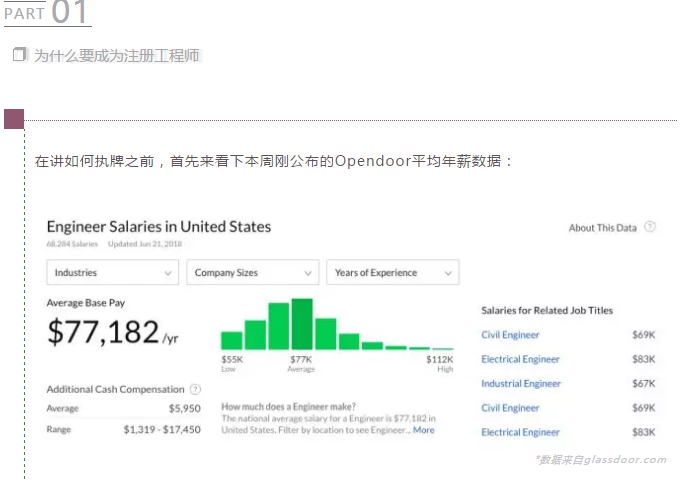The image size is (684, 481).
Task: Click the Engineer Salaries in United States heading
Action: click(158, 227)
